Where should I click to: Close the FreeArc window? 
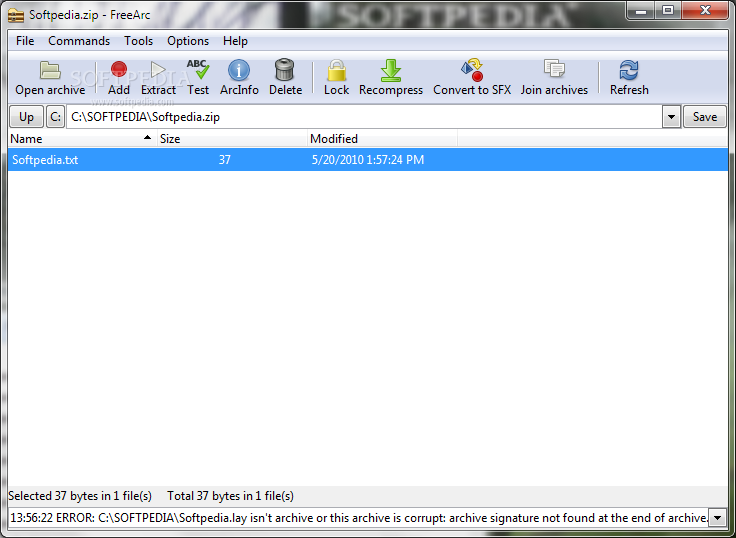(x=705, y=10)
